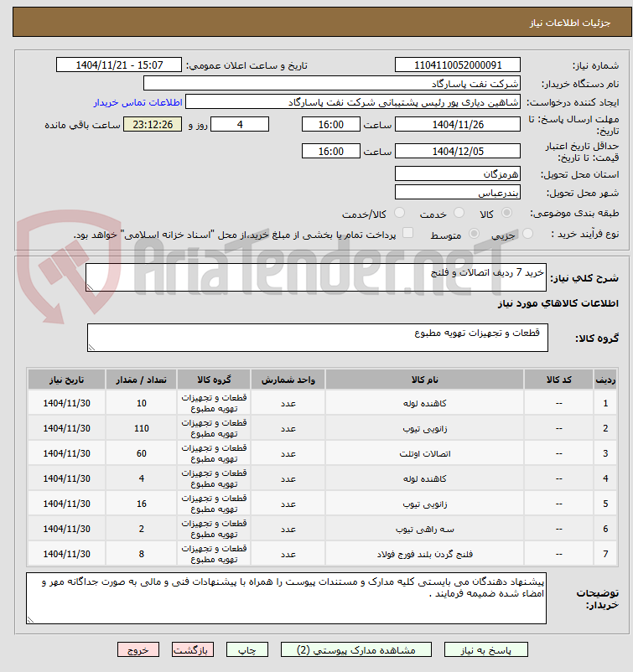This screenshot has height=672, width=633.
Task: Click the پاسخ به نیاز button
Action: tap(486, 649)
